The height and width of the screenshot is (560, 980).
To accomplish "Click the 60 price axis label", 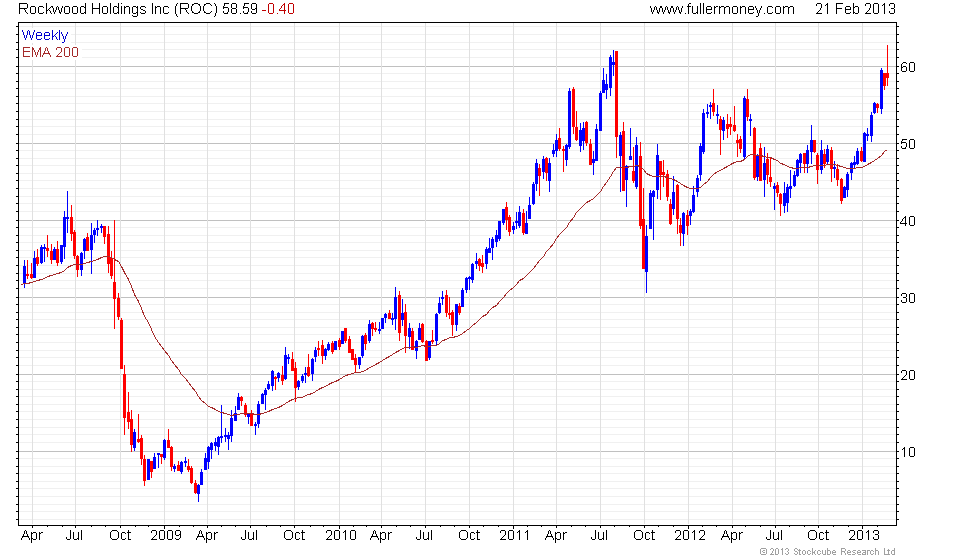I will (908, 67).
